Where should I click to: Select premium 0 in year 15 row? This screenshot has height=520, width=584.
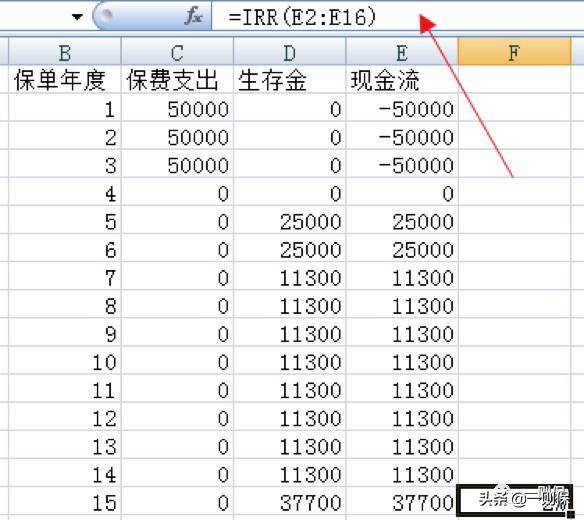pyautogui.click(x=177, y=501)
